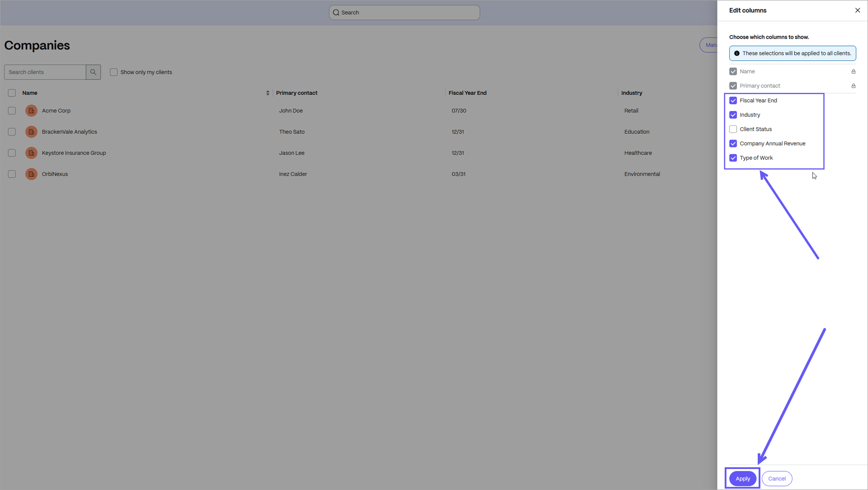This screenshot has width=868, height=490.
Task: Click the Acme Corp company icon
Action: click(31, 111)
